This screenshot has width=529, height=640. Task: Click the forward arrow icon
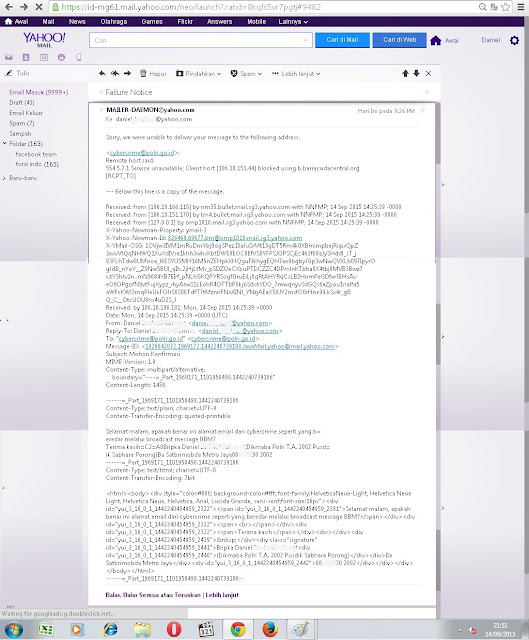pos(127,73)
